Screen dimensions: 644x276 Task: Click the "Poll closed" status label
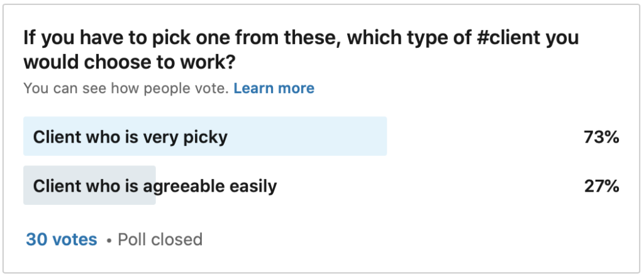pos(160,240)
